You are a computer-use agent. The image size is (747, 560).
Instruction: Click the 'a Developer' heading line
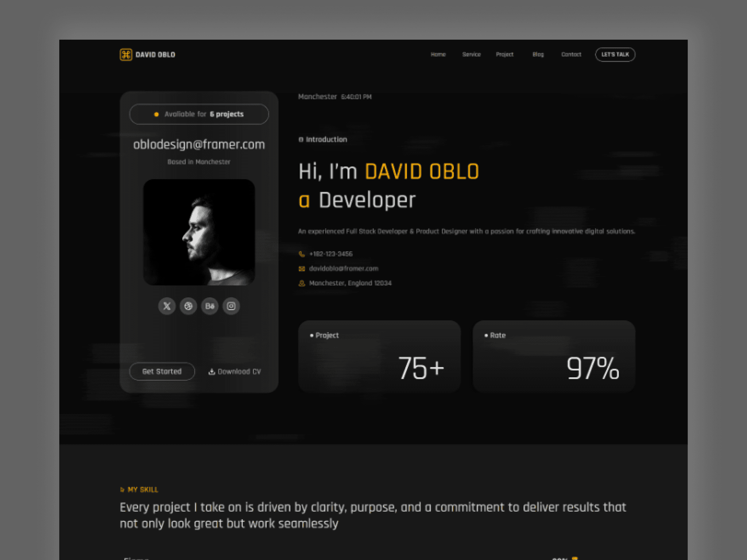click(357, 200)
